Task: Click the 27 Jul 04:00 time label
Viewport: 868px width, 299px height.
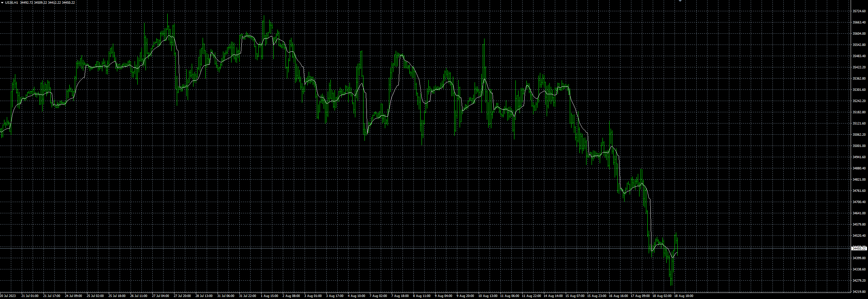Action: pos(160,296)
